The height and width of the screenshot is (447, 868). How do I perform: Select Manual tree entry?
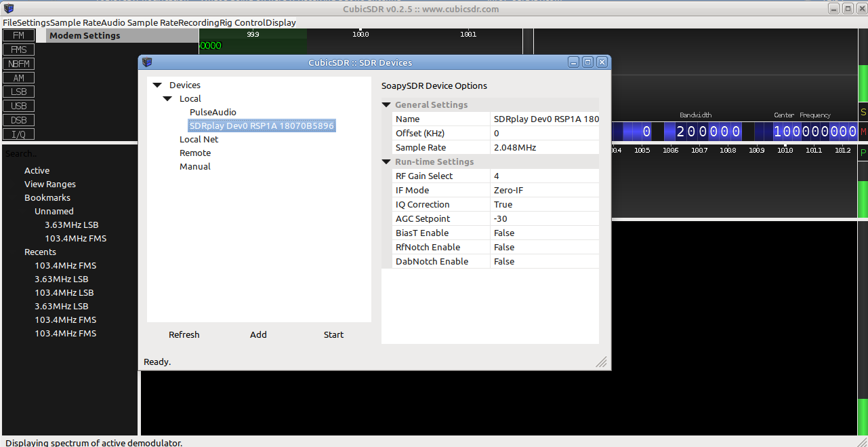tap(195, 166)
